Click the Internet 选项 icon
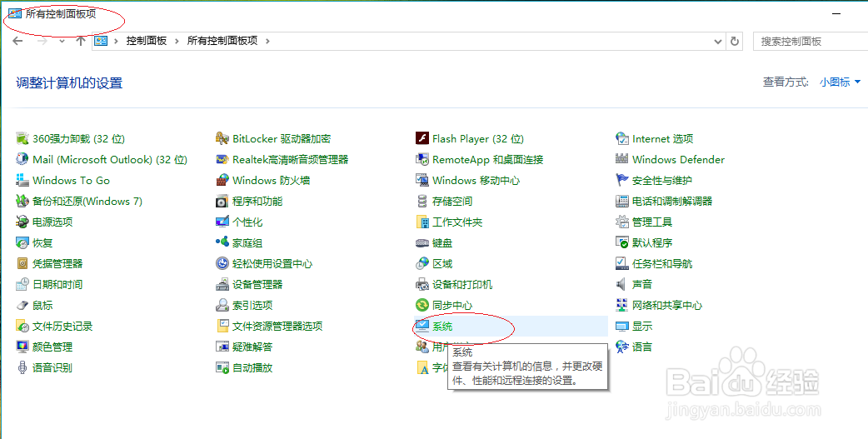The image size is (868, 439). (622, 138)
